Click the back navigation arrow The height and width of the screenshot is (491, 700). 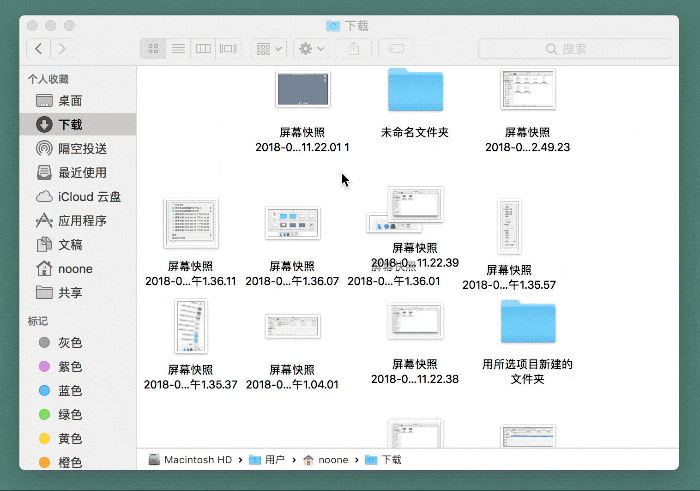pos(39,48)
